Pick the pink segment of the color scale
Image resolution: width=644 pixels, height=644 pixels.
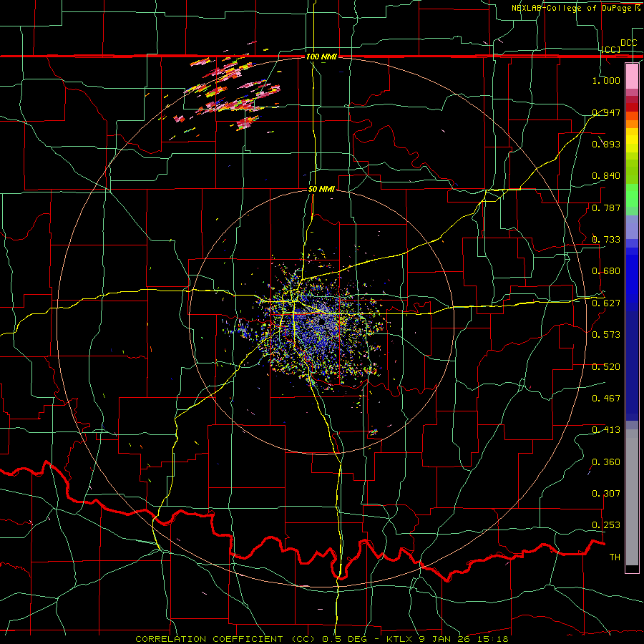[632, 76]
